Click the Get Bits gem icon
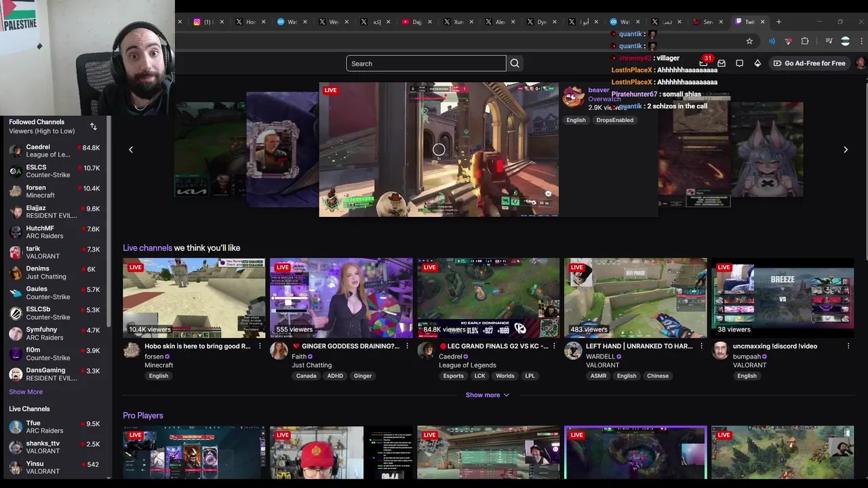 pyautogui.click(x=757, y=63)
